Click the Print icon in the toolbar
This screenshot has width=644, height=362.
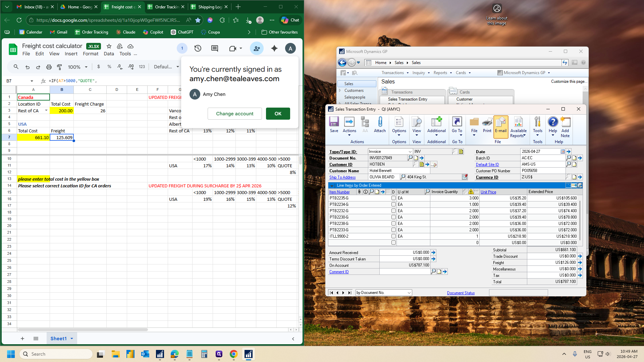[487, 125]
